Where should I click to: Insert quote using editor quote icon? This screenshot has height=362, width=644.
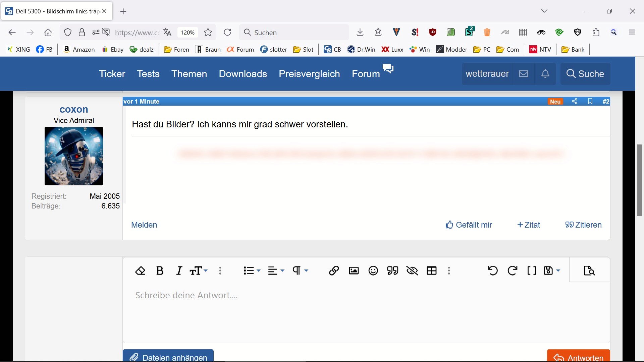pyautogui.click(x=392, y=270)
